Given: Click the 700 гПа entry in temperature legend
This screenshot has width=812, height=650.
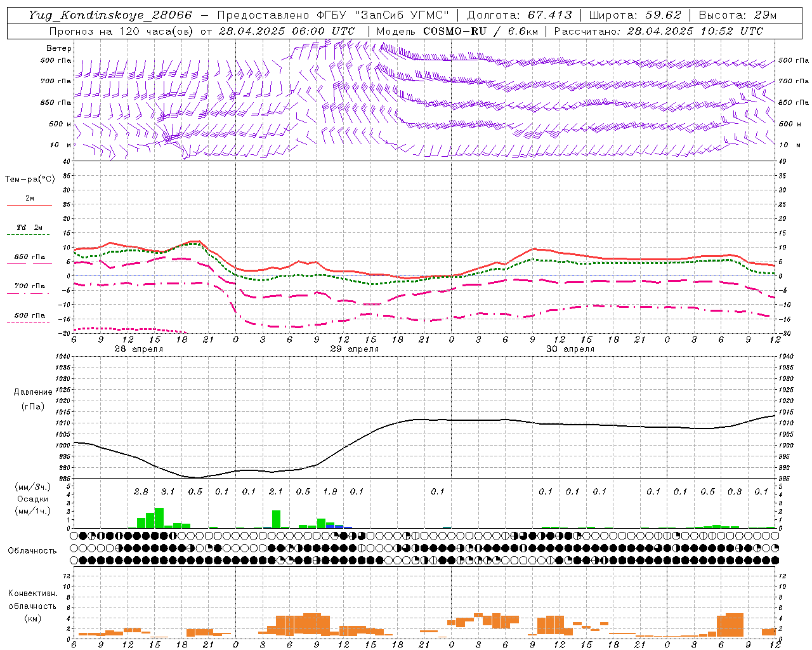Looking at the screenshot, I should pos(29,286).
